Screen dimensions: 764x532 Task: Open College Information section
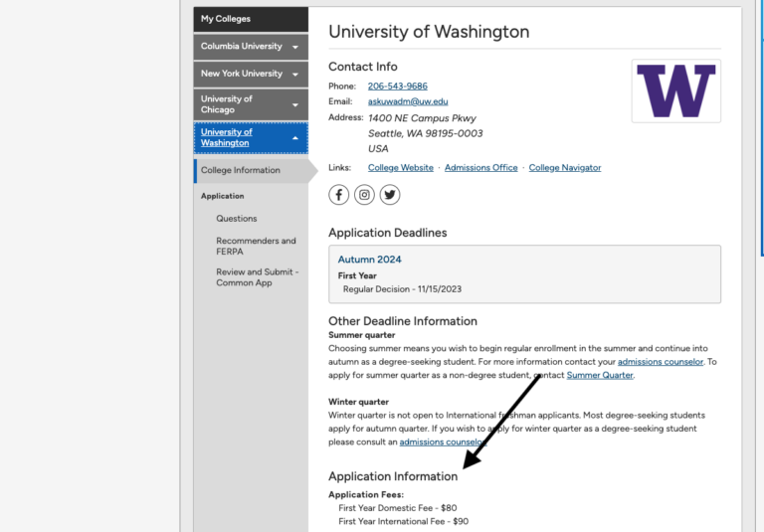point(251,170)
